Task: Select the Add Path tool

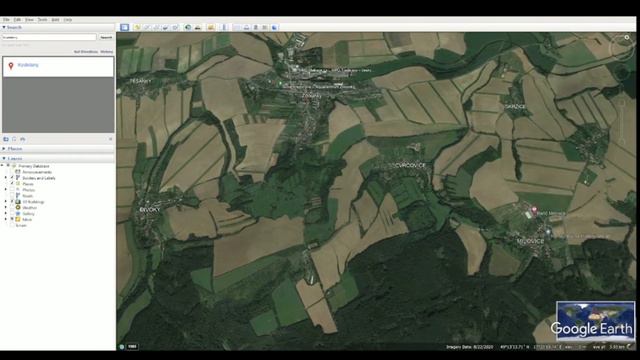Action: coord(156,27)
